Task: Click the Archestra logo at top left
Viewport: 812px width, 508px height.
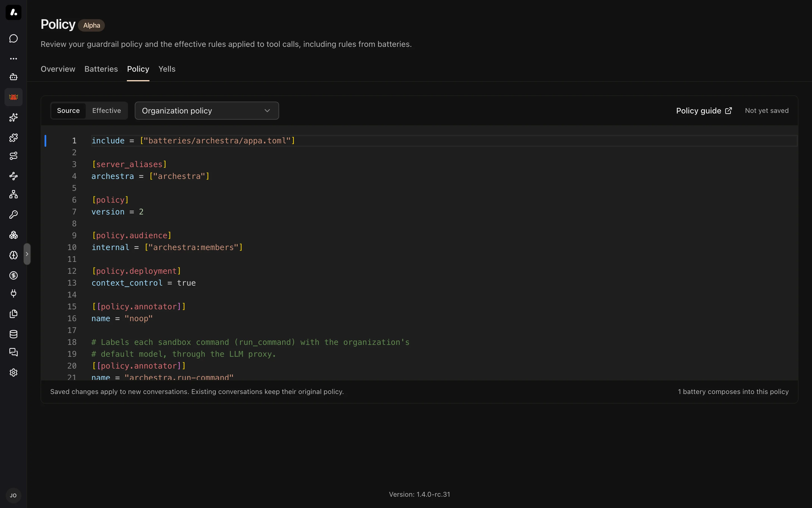Action: tap(14, 12)
